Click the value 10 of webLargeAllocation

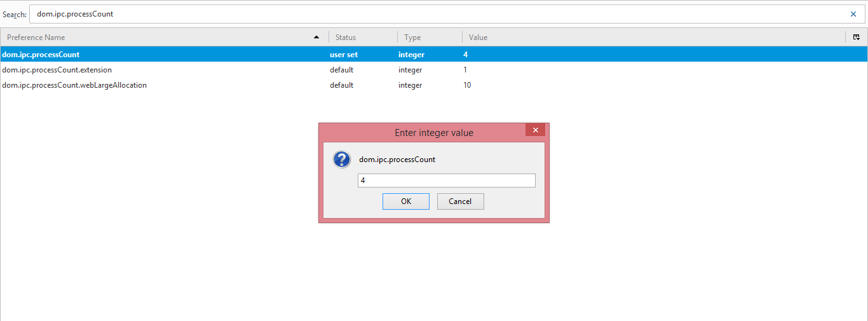467,85
